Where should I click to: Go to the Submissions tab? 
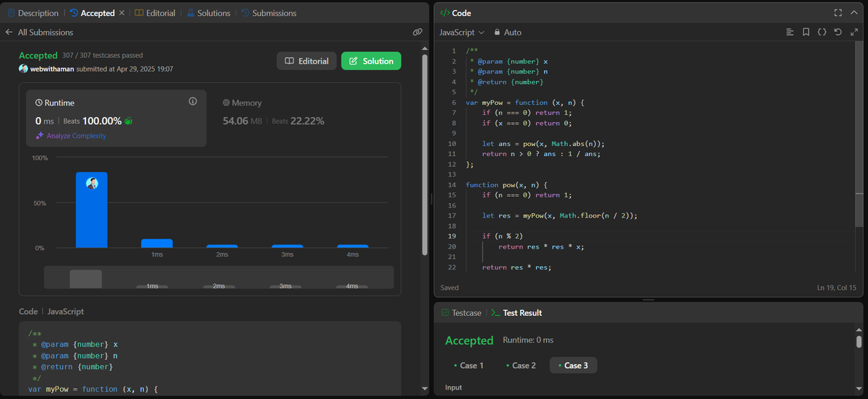click(x=268, y=13)
